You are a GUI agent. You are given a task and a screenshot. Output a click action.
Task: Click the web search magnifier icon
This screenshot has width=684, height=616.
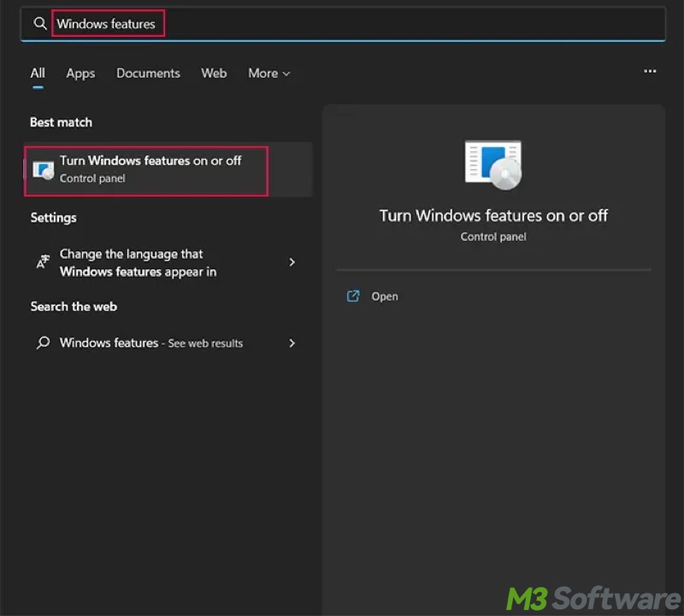tap(43, 343)
